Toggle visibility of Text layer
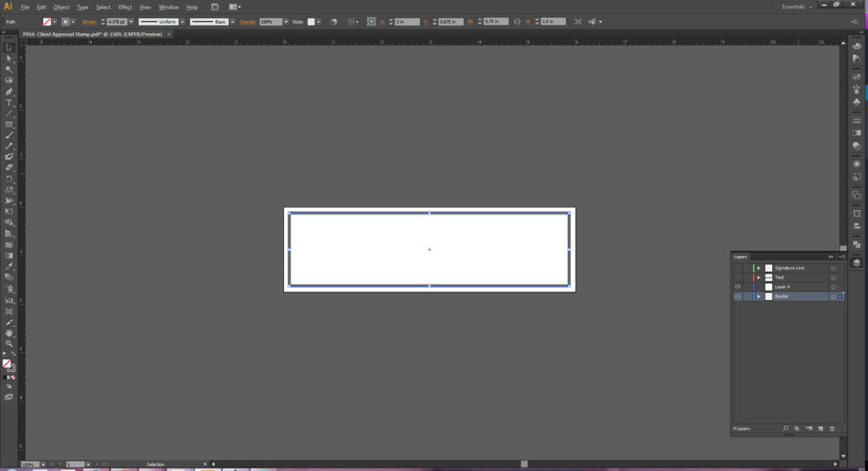 point(737,277)
